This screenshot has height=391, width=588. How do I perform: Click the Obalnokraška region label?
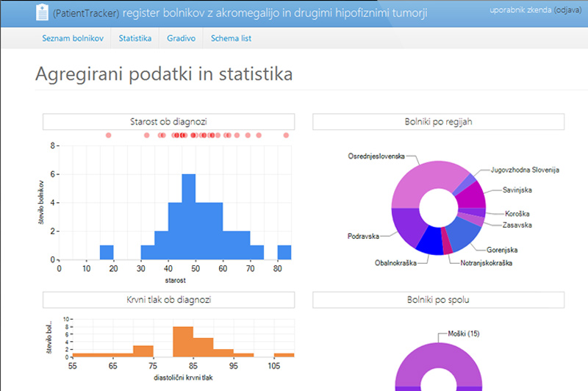[x=395, y=263]
